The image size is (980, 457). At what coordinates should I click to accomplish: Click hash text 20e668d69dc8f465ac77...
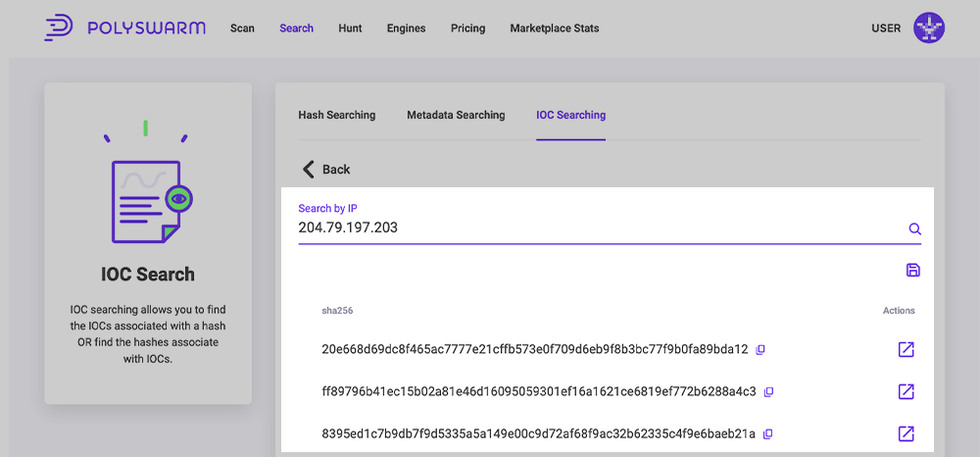coord(534,349)
